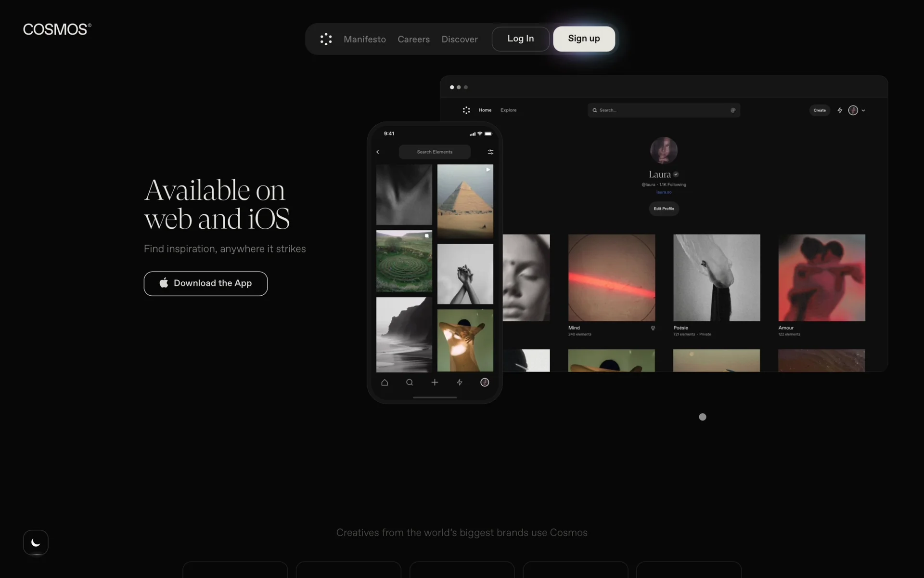The image size is (924, 578).
Task: Expand profile avatar dropdown chevron in mockup
Action: 863,110
